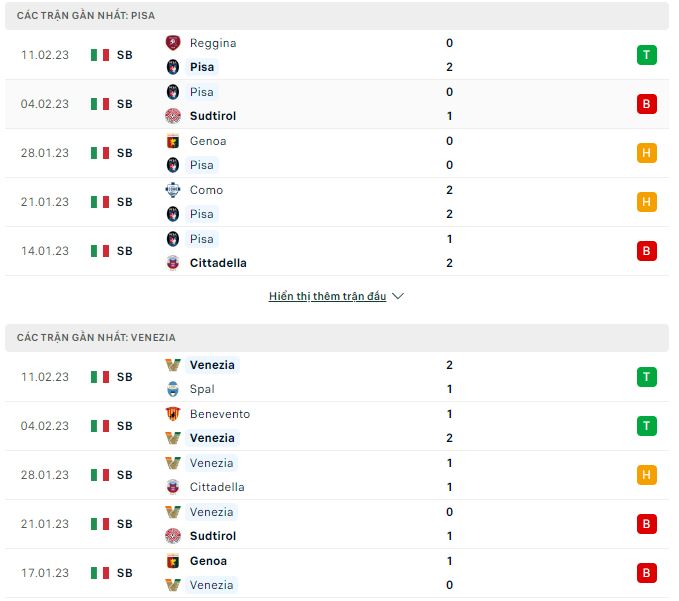Viewport: 679px width, 601px height.
Task: Click the red B badge for Pisa vs Sudtirol
Action: (647, 104)
